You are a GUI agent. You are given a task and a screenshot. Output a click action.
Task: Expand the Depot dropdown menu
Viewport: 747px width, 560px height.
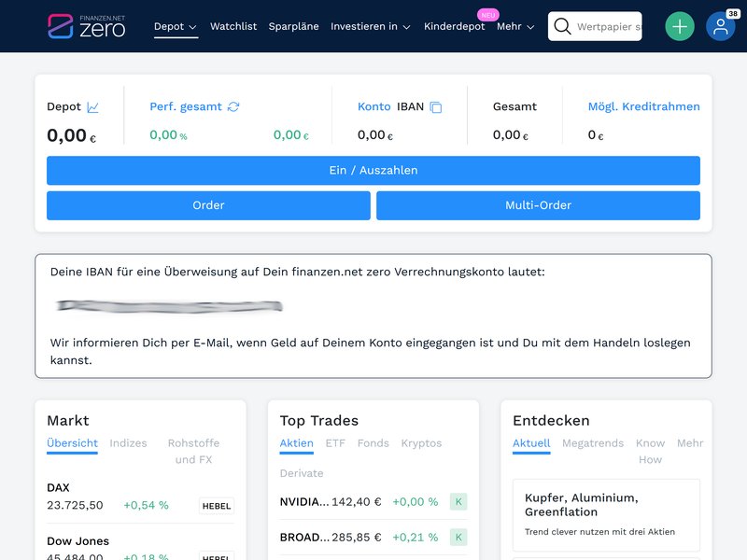176,27
